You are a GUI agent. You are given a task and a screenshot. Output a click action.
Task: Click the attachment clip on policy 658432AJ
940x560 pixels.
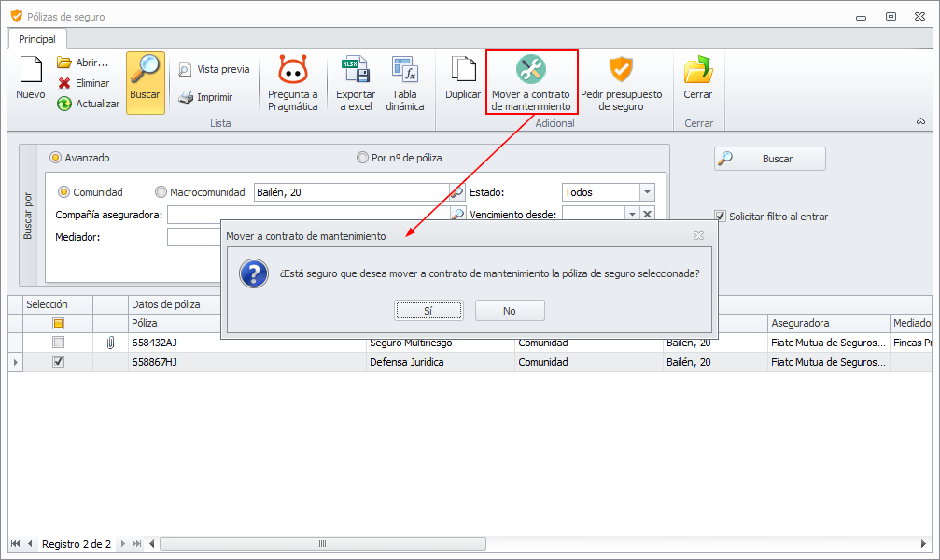[x=110, y=343]
